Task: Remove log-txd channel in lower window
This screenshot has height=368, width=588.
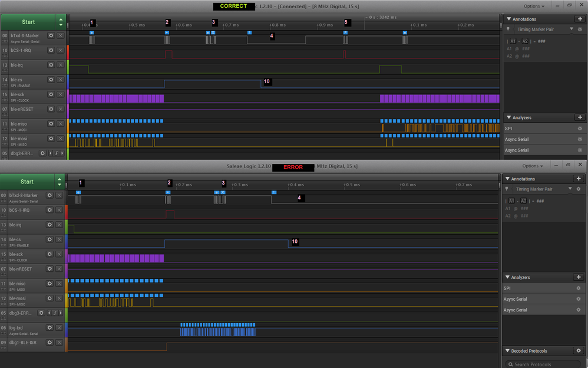Action: pos(59,328)
